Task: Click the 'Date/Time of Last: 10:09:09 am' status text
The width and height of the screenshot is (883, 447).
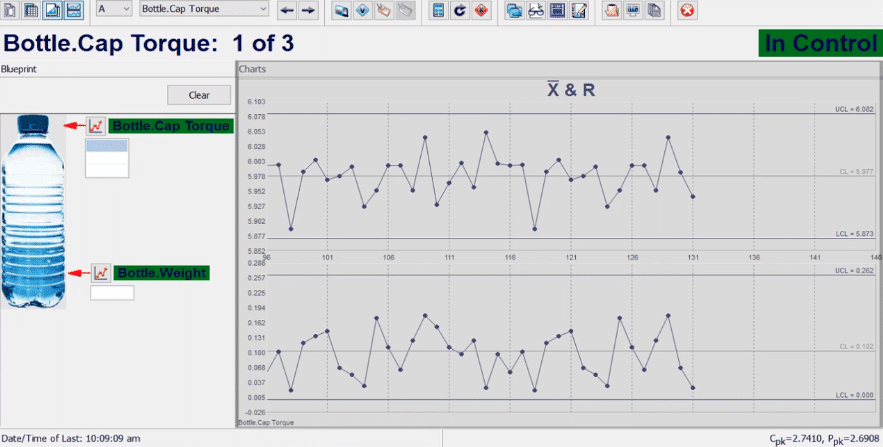Action: coord(71,439)
